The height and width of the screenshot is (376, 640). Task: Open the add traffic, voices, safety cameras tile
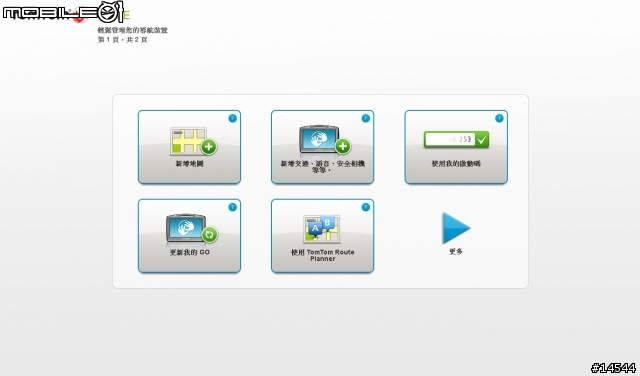point(322,147)
